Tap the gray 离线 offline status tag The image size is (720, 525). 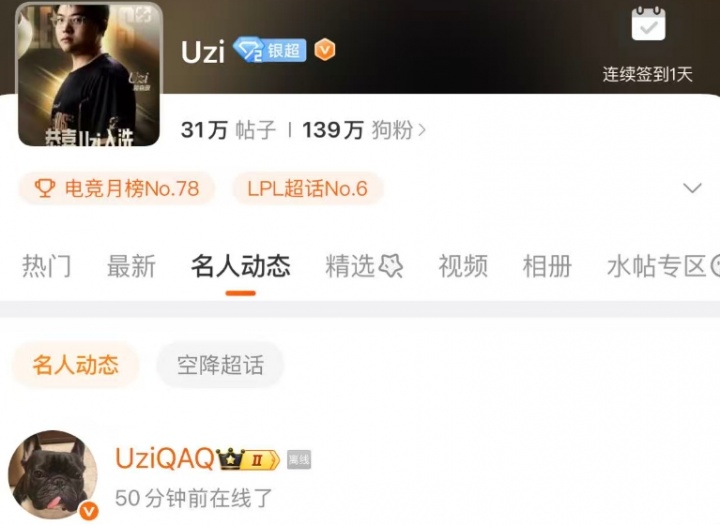tap(299, 459)
